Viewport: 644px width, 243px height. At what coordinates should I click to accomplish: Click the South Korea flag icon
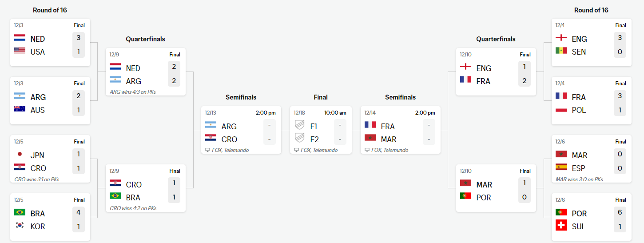pyautogui.click(x=20, y=225)
